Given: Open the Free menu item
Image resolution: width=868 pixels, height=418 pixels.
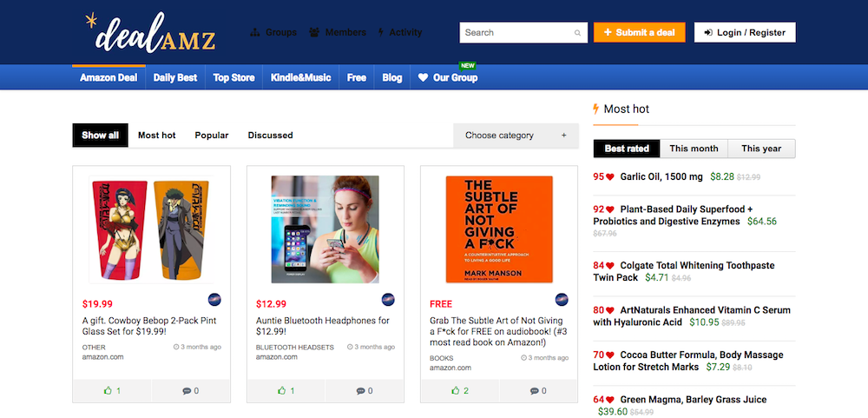Looking at the screenshot, I should point(357,77).
